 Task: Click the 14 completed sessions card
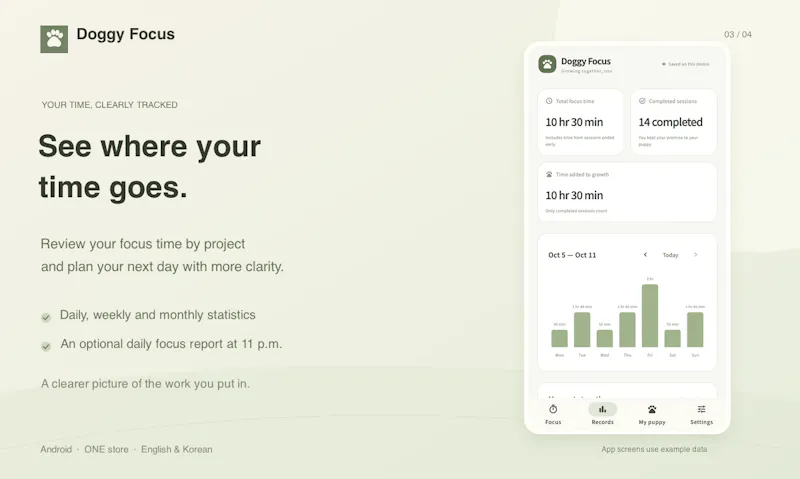[x=673, y=122]
